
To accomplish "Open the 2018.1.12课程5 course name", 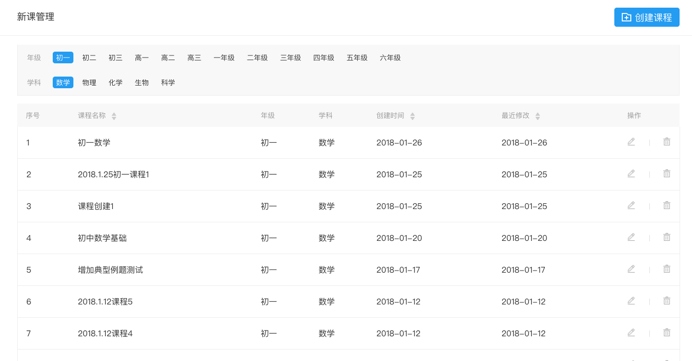I will point(105,302).
